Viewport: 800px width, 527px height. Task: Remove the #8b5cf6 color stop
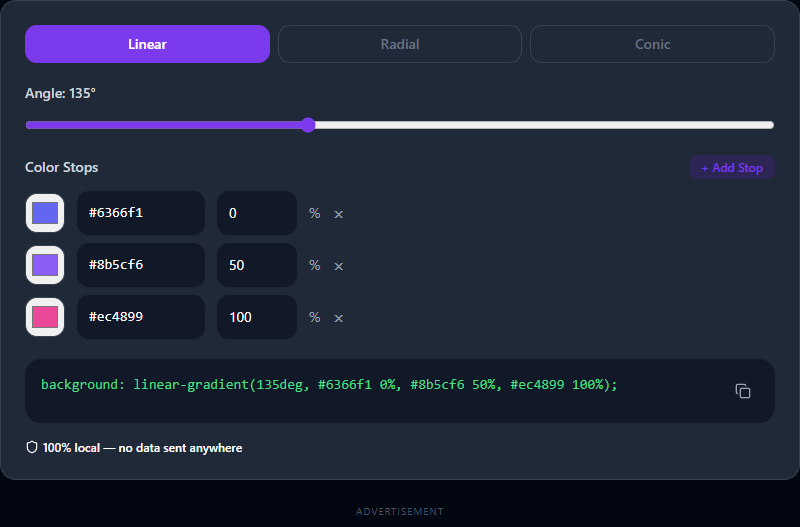coord(338,266)
